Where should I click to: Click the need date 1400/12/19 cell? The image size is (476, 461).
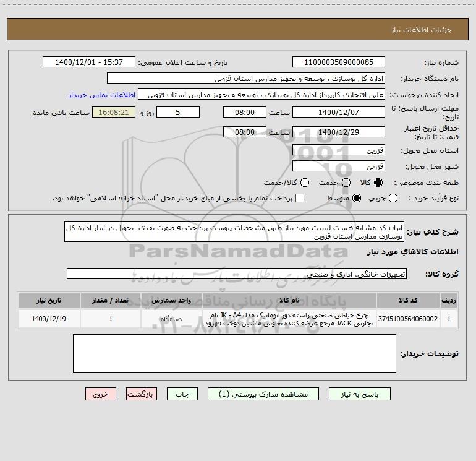[49, 319]
